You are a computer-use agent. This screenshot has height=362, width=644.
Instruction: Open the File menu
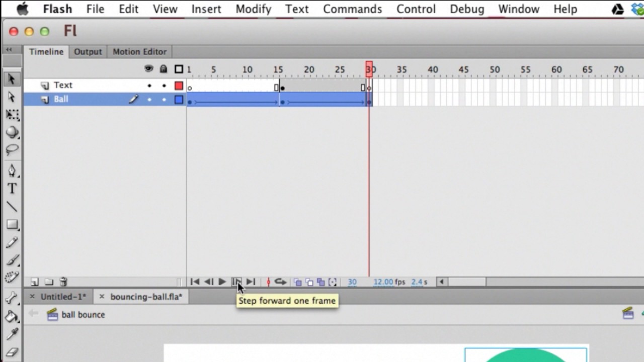95,9
